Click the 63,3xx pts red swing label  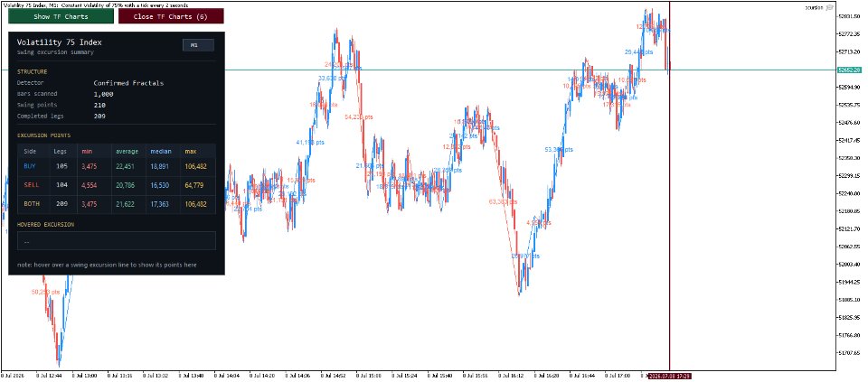tap(504, 202)
